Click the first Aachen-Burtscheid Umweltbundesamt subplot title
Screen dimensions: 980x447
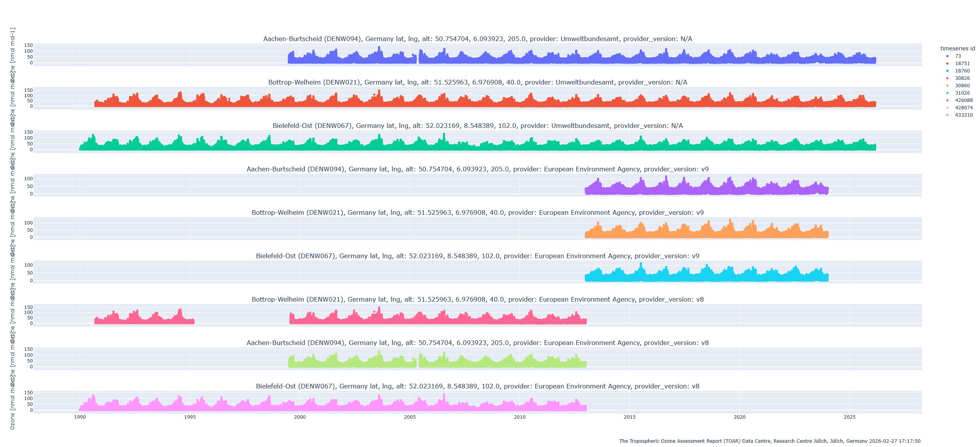pyautogui.click(x=477, y=39)
